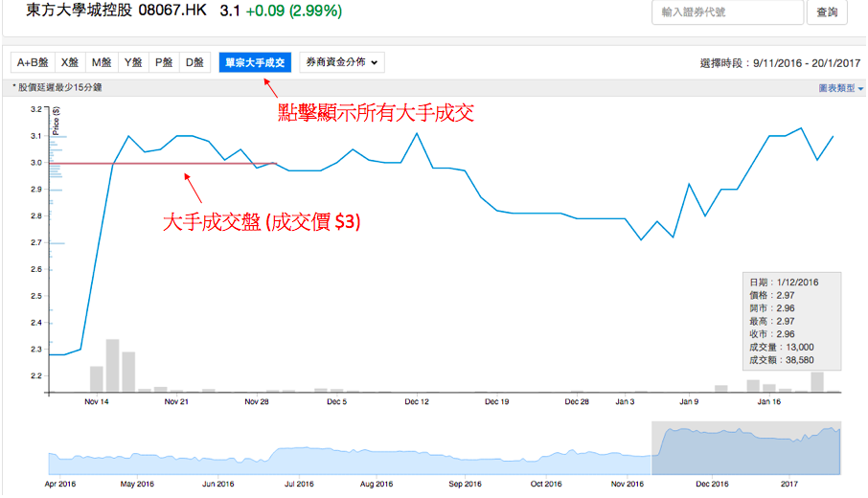Toggle the X盤 filter button
This screenshot has height=498, width=868.
coord(70,62)
